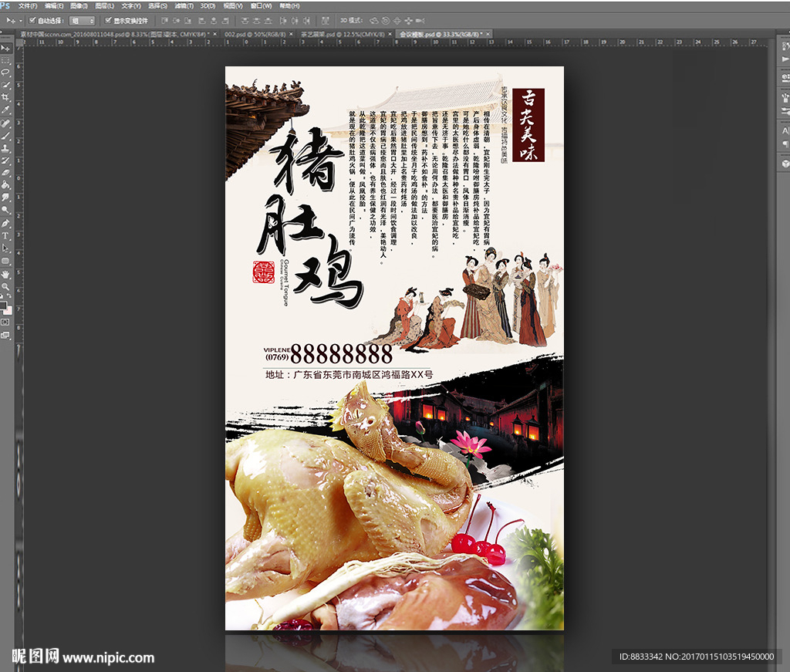This screenshot has height=672, width=790.
Task: Open the 文字(Y) menu
Action: pos(131,6)
